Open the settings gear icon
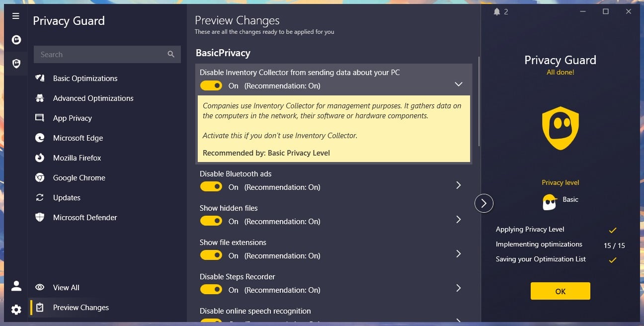The height and width of the screenshot is (326, 644). (16, 310)
